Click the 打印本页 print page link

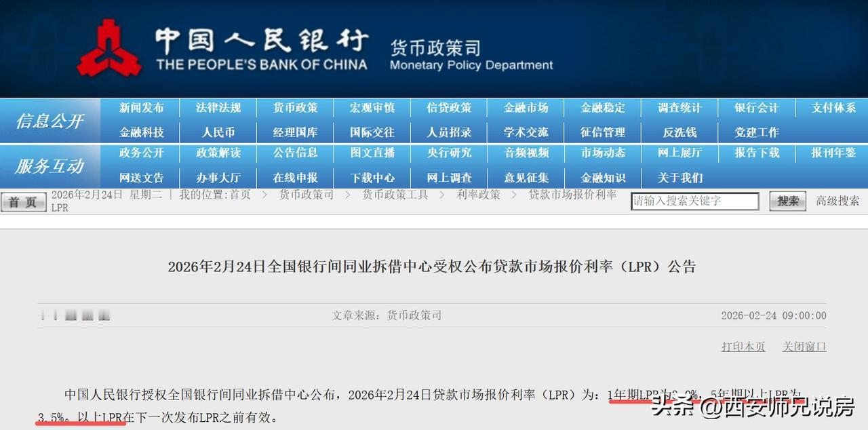[x=743, y=347]
